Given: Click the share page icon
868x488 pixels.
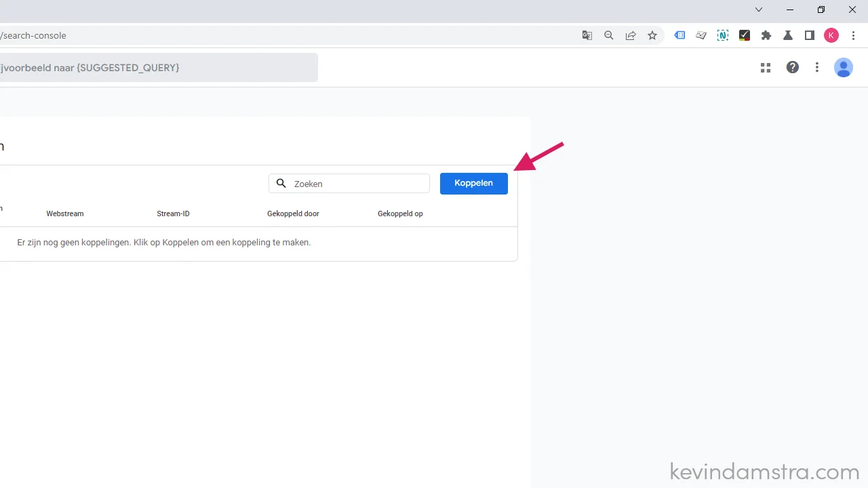Looking at the screenshot, I should (631, 35).
